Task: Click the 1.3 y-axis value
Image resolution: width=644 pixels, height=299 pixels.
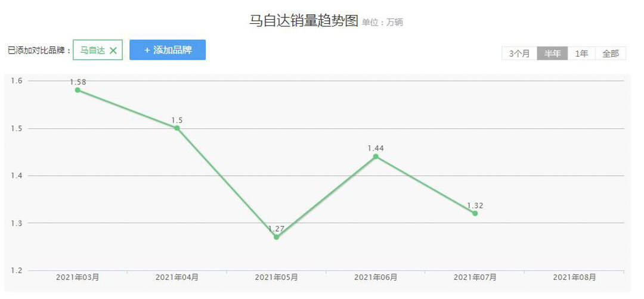Action: point(16,223)
